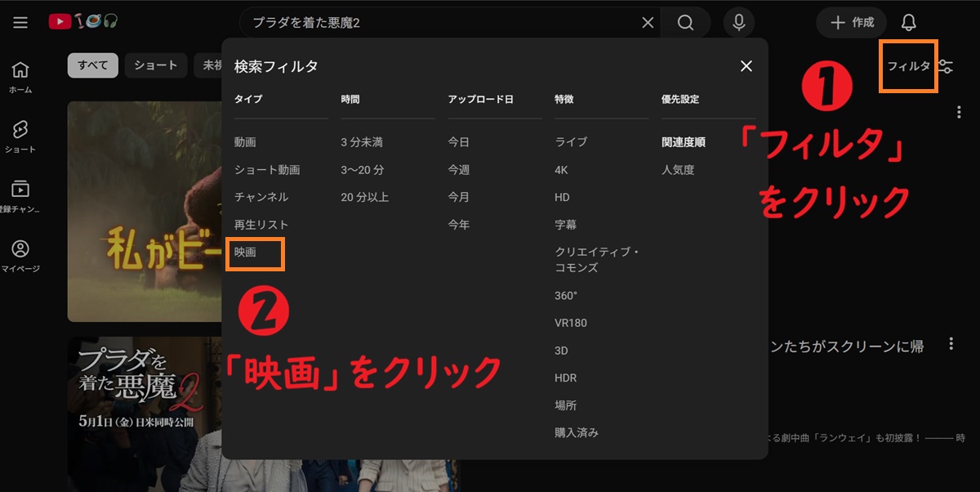Viewport: 980px width, 492px height.
Task: Click the フィルタ button
Action: 909,66
